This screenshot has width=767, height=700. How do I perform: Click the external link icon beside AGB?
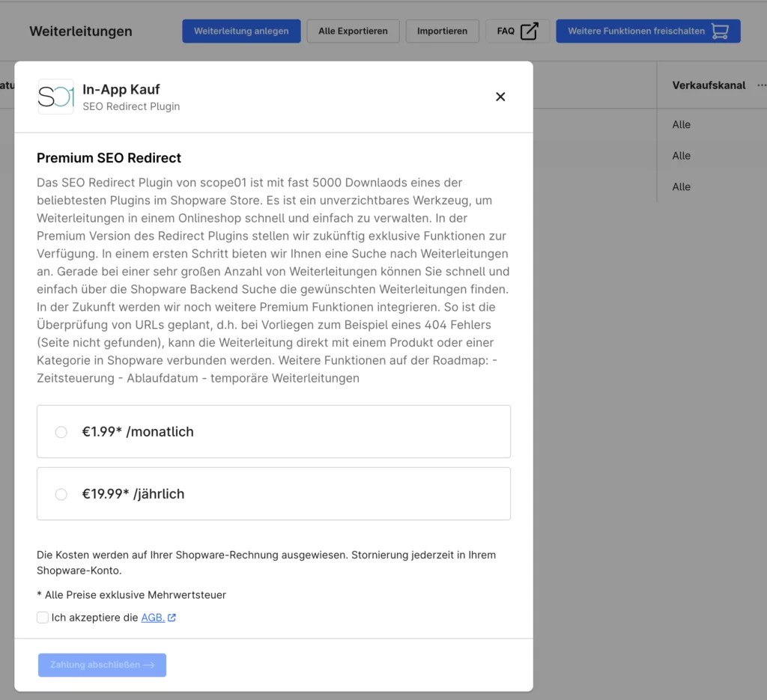click(172, 618)
